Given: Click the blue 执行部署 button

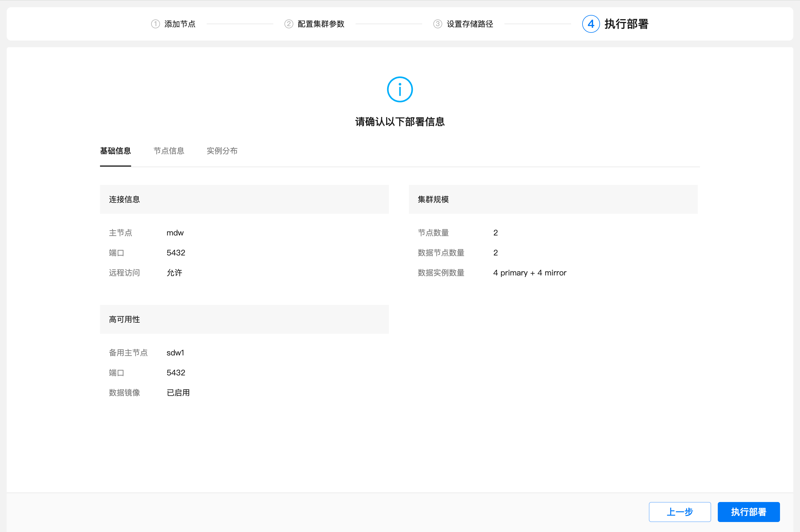Looking at the screenshot, I should click(749, 512).
